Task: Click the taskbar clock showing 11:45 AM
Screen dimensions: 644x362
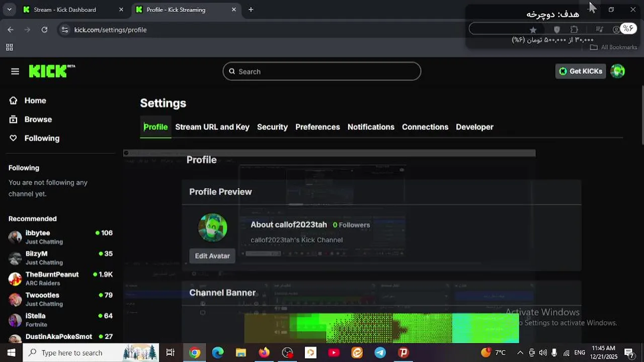Action: 603,352
